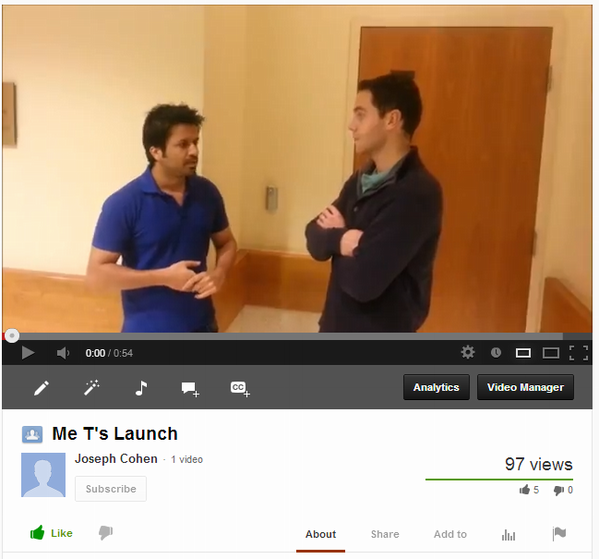
Task: Open the video statistics bar chart
Action: pyautogui.click(x=508, y=535)
